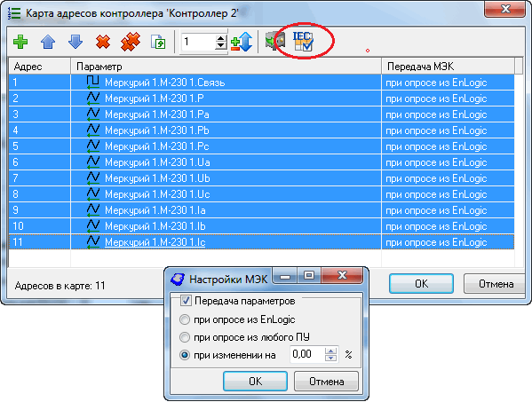Toggle the Передача параметров checkbox
The height and width of the screenshot is (402, 532).
pos(186,301)
